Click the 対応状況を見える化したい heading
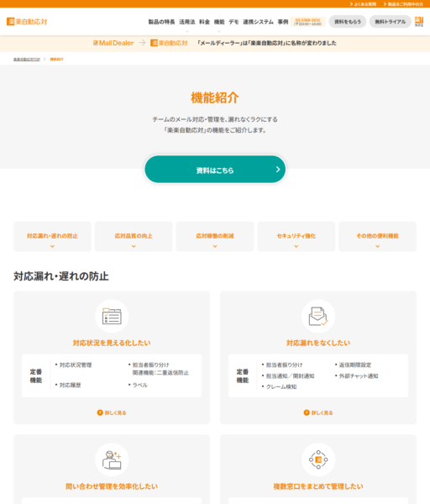Viewport: 430px width, 504px height. 112,343
